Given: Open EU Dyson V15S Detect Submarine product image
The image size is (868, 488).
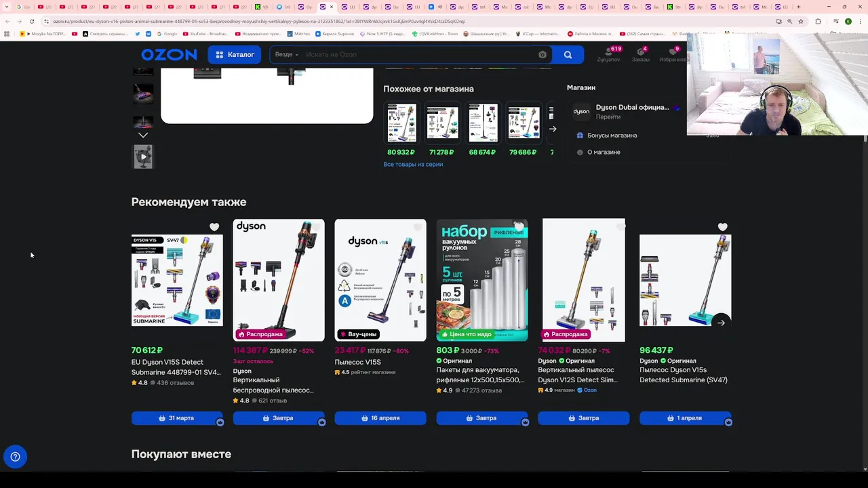Looking at the screenshot, I should click(x=177, y=280).
